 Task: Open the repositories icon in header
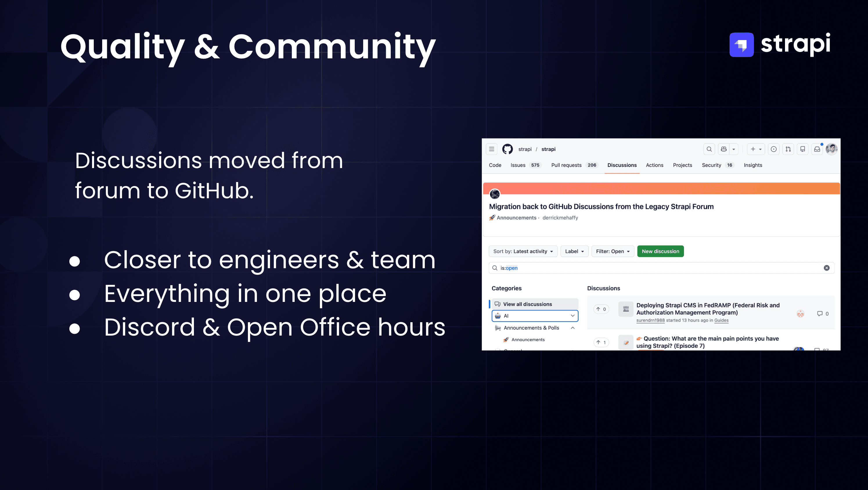803,149
